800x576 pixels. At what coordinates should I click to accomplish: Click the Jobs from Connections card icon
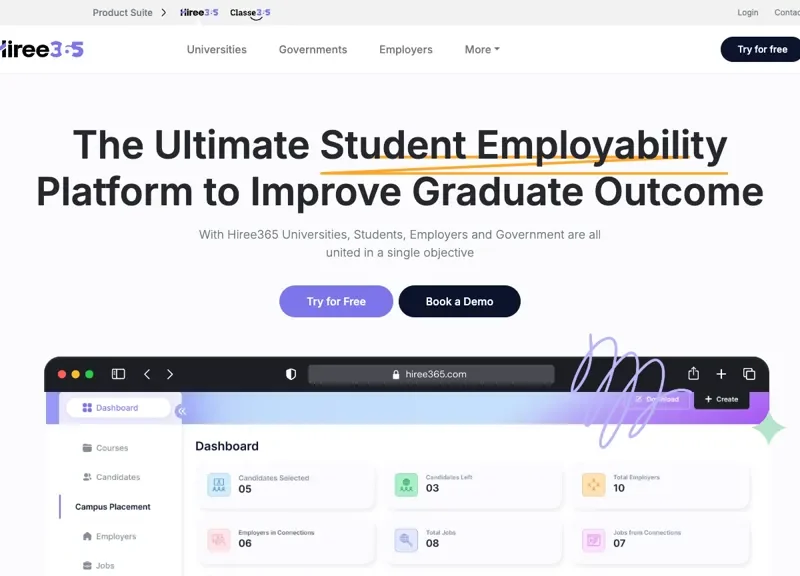click(593, 540)
